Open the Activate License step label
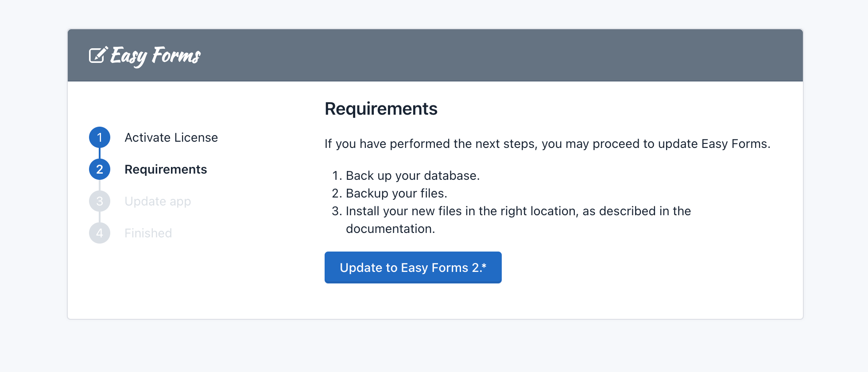 (x=171, y=137)
